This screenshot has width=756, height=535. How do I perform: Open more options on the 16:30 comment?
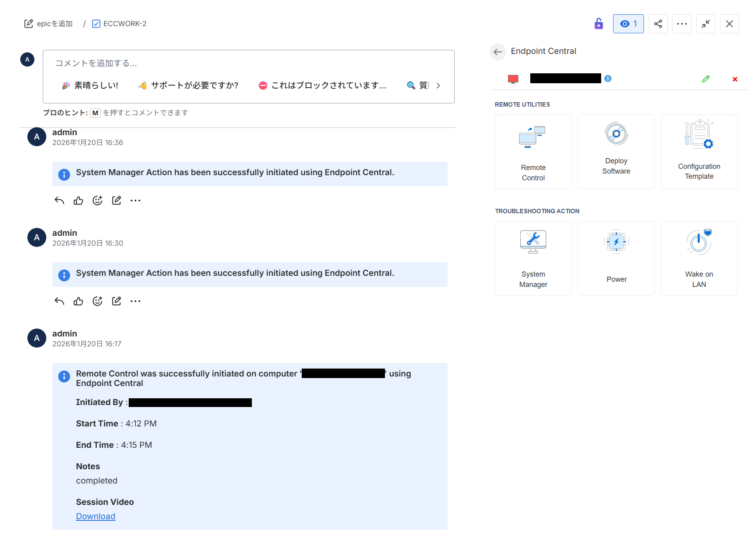(135, 301)
